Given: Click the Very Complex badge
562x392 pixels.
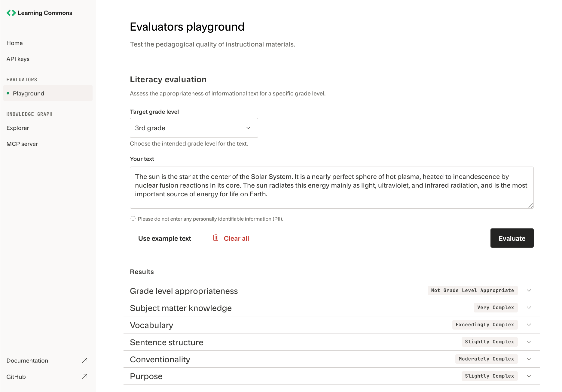Looking at the screenshot, I should tap(496, 307).
